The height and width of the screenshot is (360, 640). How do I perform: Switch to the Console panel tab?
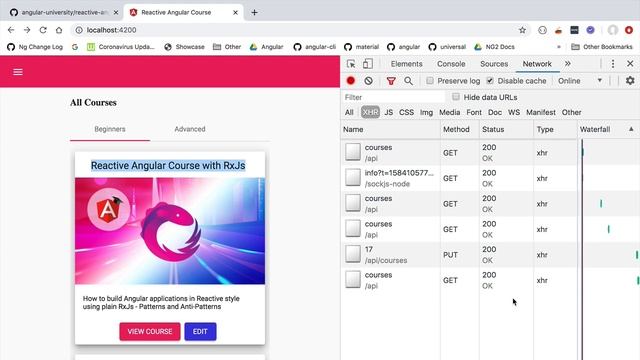point(451,64)
